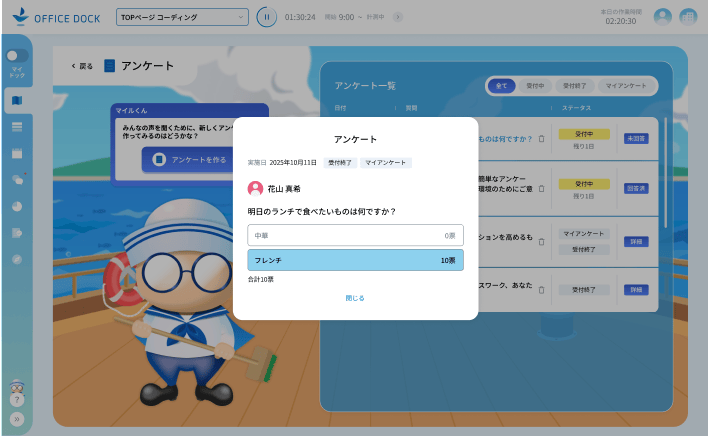The height and width of the screenshot is (436, 708).
Task: Click the 受付終了 tag in dialog
Action: tap(340, 162)
